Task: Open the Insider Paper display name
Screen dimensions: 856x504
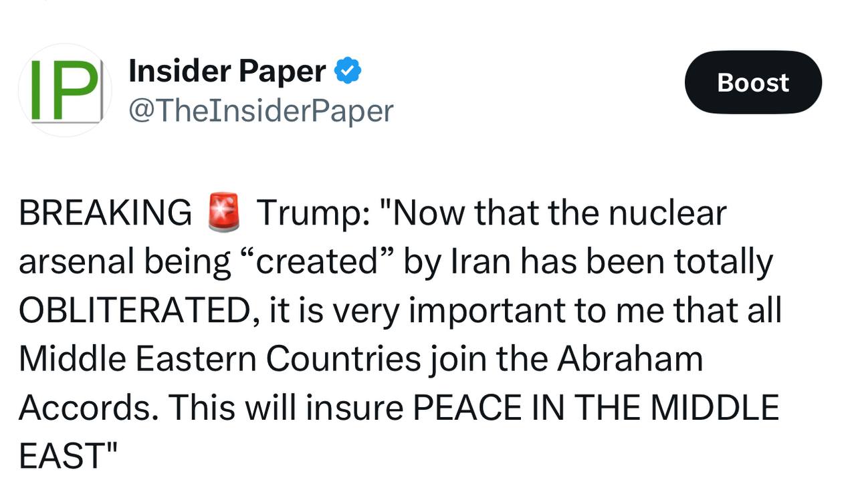Action: (227, 71)
